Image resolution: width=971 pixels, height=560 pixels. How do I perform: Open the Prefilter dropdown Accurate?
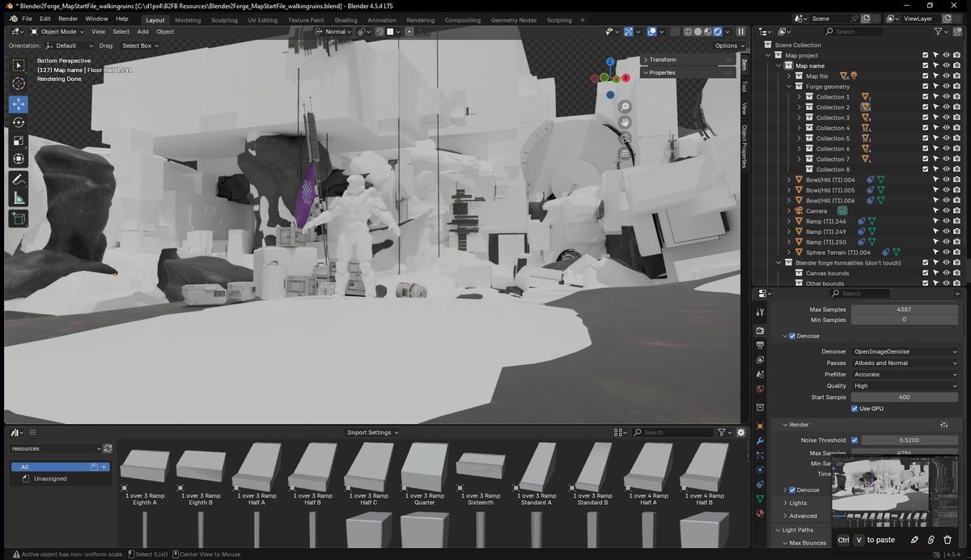click(x=905, y=375)
